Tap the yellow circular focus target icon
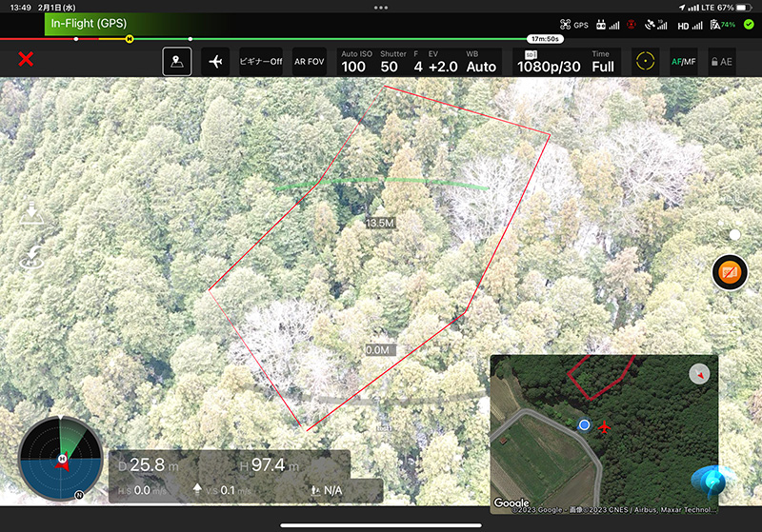This screenshot has width=762, height=532. coord(646,62)
